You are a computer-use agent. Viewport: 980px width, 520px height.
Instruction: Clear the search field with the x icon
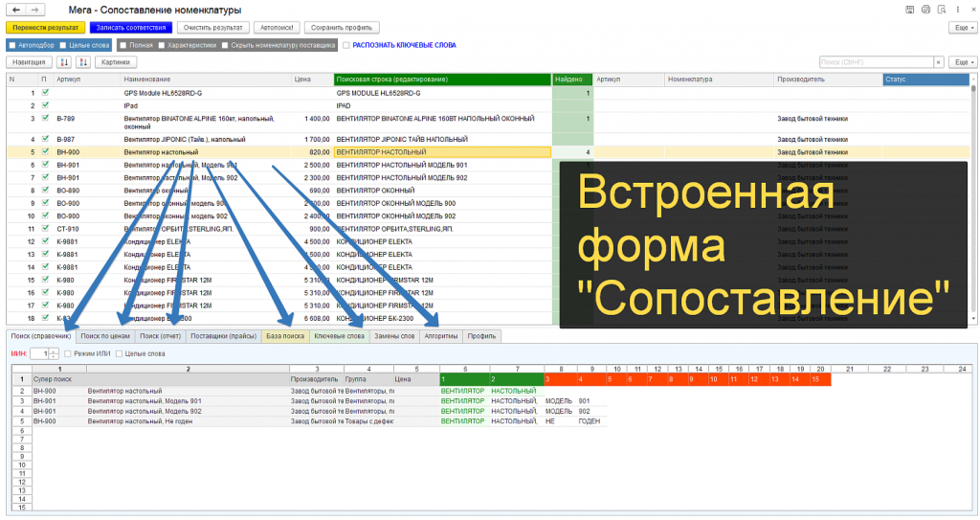[x=938, y=62]
